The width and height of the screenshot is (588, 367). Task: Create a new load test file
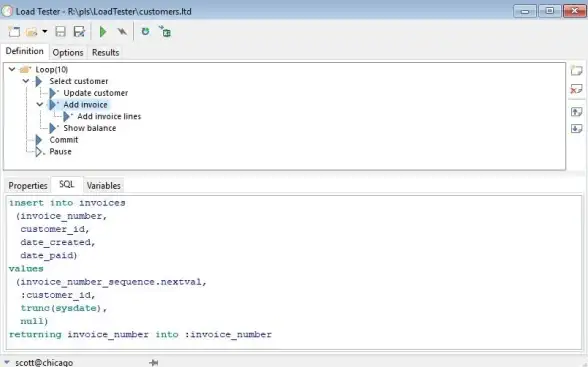pyautogui.click(x=14, y=32)
